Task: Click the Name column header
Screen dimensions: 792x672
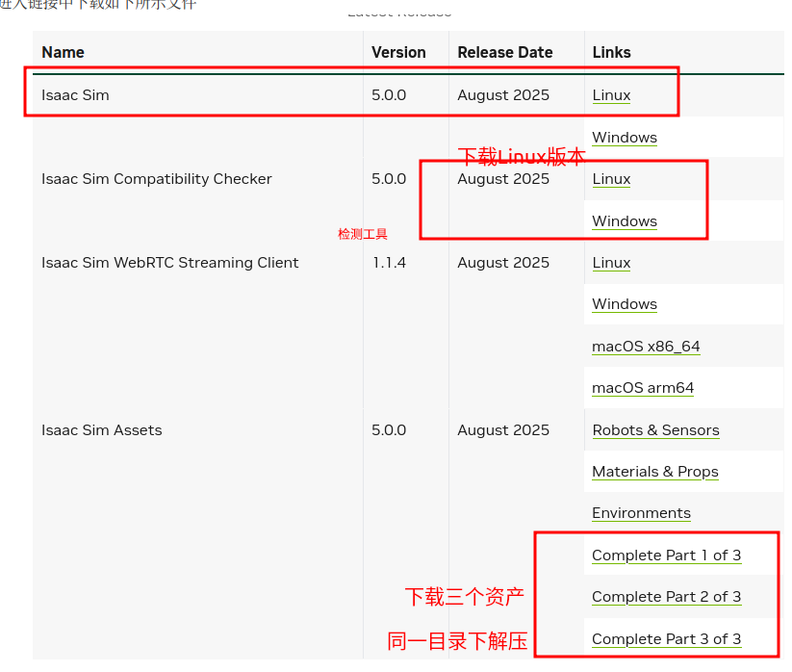Action: click(63, 53)
